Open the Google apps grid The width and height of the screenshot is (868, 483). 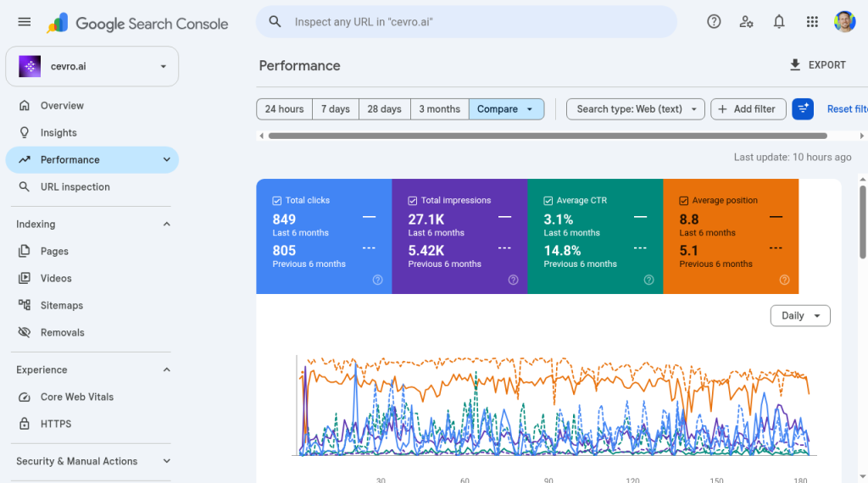(812, 22)
